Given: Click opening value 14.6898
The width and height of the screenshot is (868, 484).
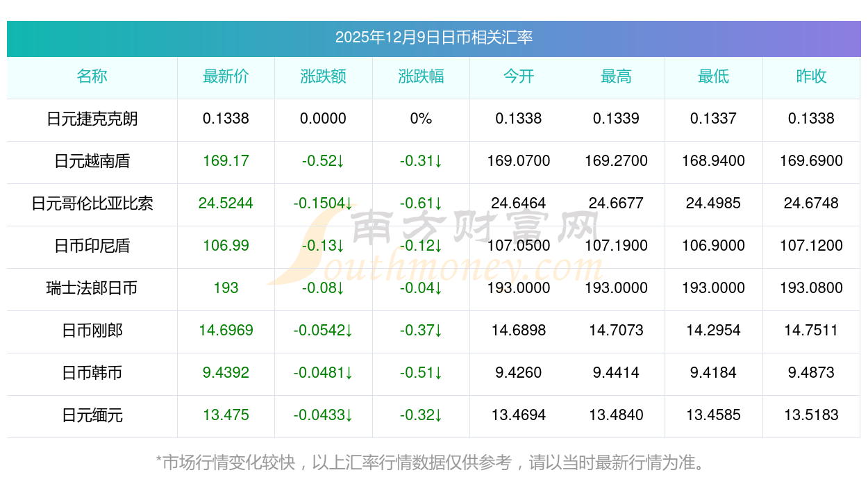Looking at the screenshot, I should [519, 331].
